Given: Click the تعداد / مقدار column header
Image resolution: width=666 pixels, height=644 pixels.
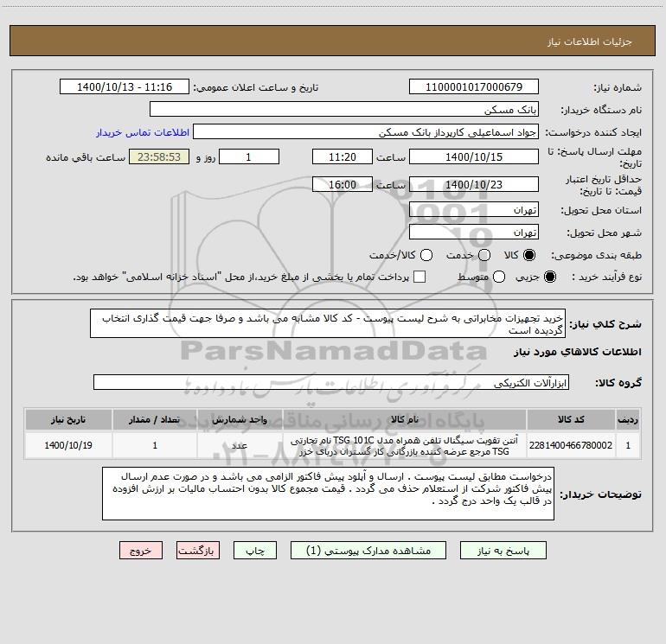Looking at the screenshot, I should click(155, 419).
